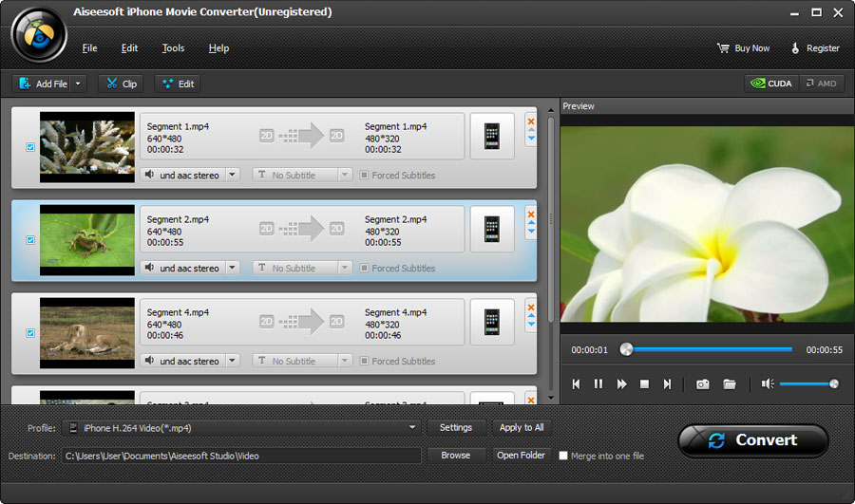The height and width of the screenshot is (504, 855).
Task: Select the Segment 2.mp4 frog thumbnail
Action: (x=87, y=240)
